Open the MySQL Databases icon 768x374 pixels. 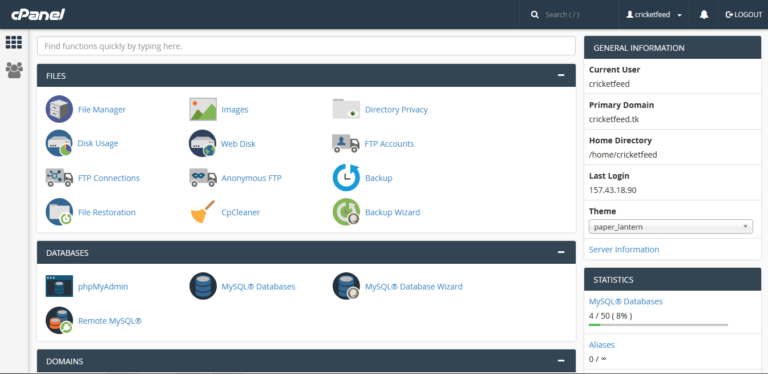[203, 286]
